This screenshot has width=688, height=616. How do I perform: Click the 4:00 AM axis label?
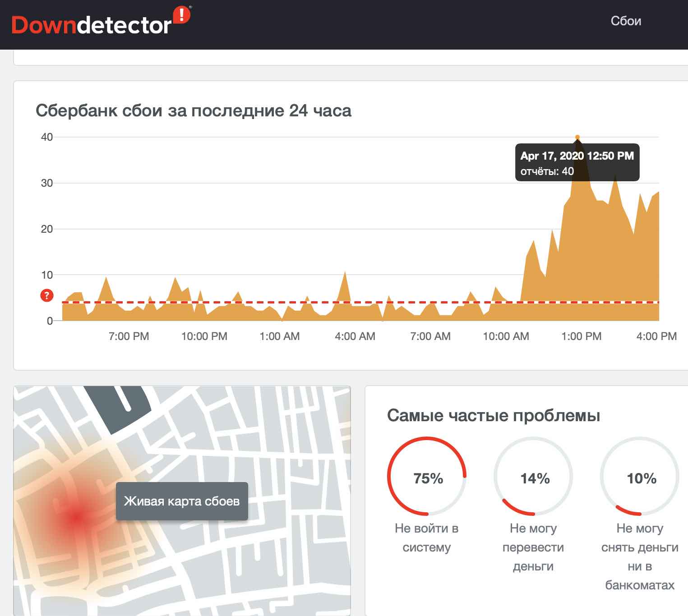pyautogui.click(x=355, y=336)
